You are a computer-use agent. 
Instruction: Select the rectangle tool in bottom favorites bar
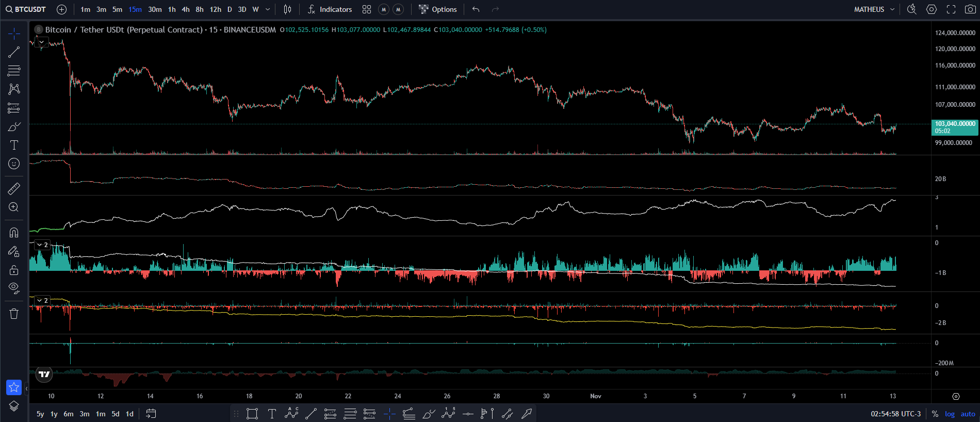pos(252,414)
